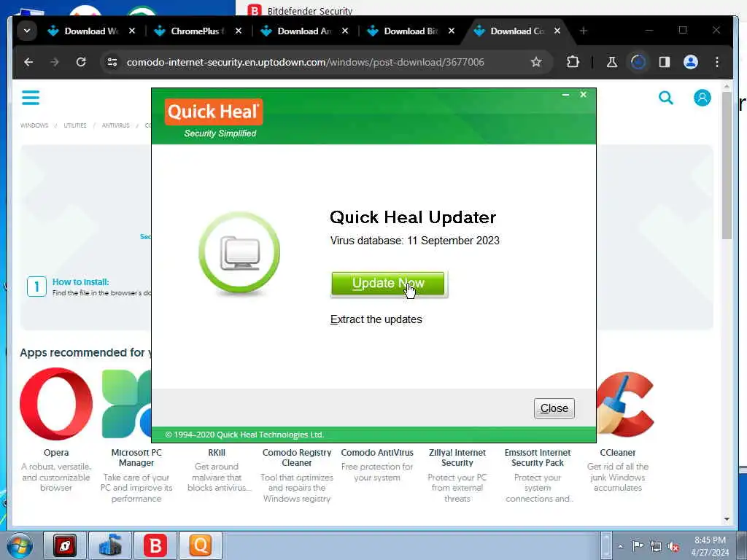Bookmark this page with star icon
This screenshot has width=747, height=560.
536,62
